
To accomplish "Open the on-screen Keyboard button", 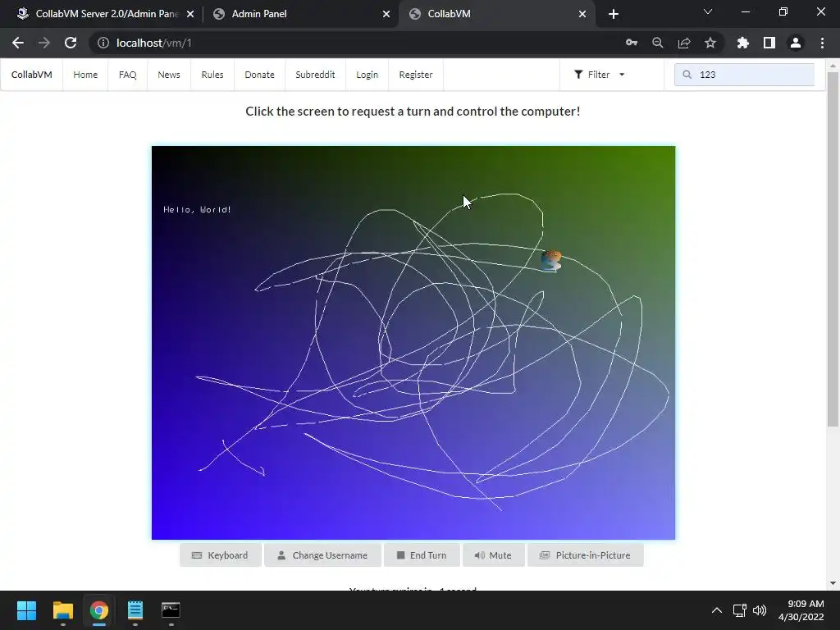I will tap(220, 555).
